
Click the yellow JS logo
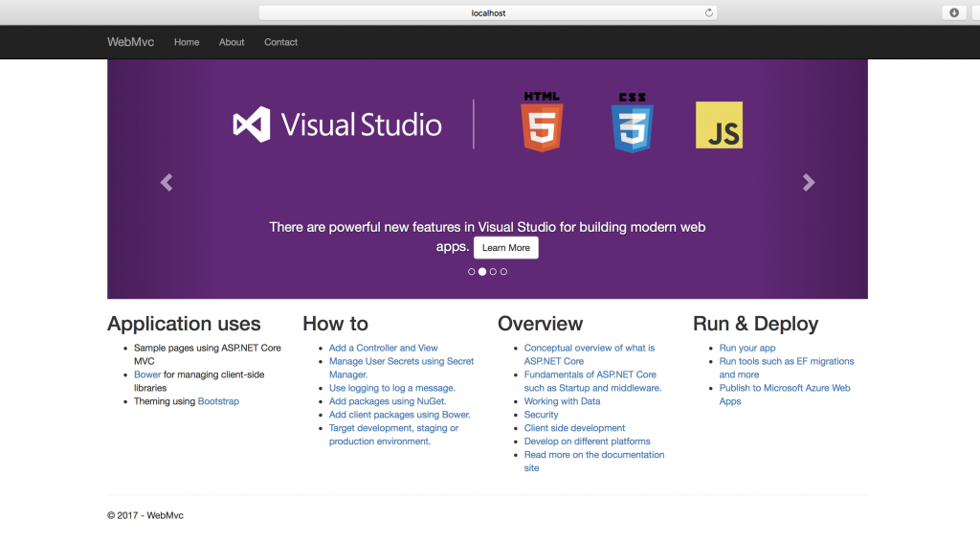[x=720, y=125]
